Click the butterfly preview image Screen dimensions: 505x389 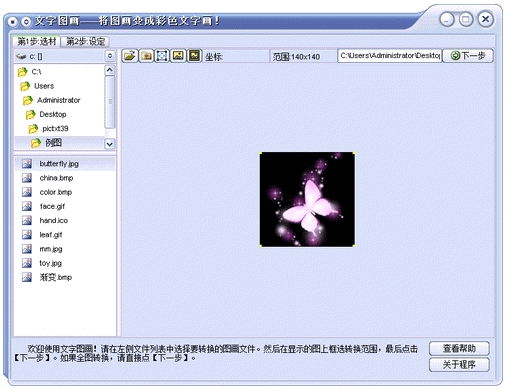coord(307,200)
